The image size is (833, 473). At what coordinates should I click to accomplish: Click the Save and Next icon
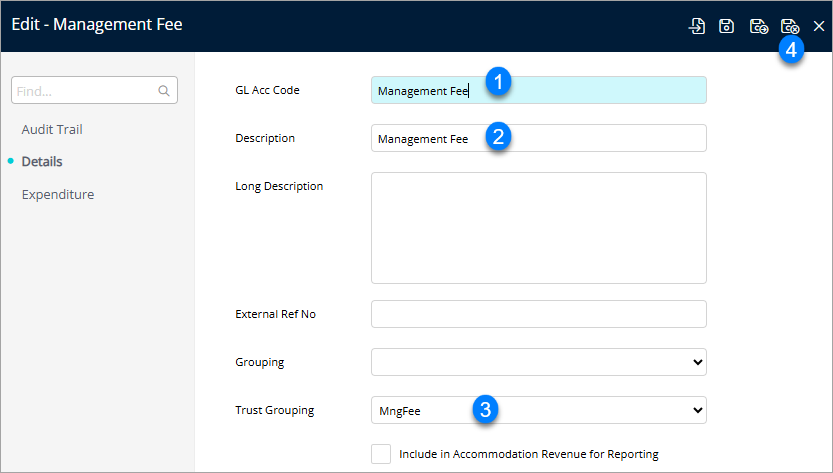coord(759,27)
